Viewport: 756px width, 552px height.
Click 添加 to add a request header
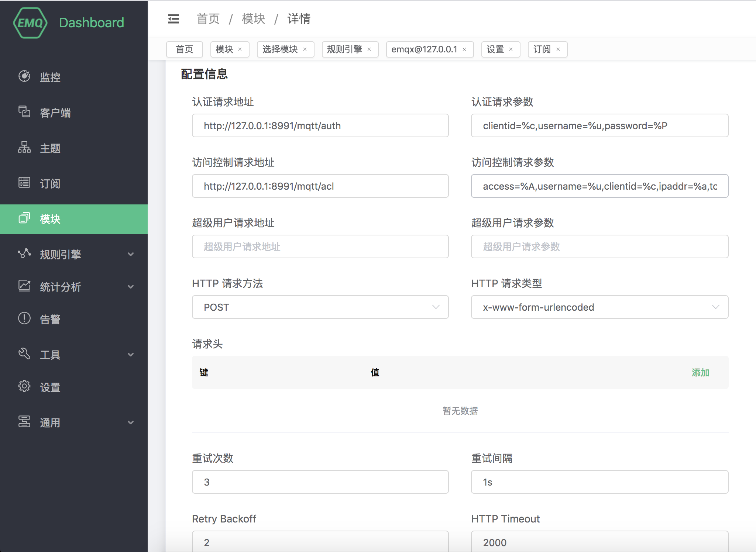tap(700, 372)
